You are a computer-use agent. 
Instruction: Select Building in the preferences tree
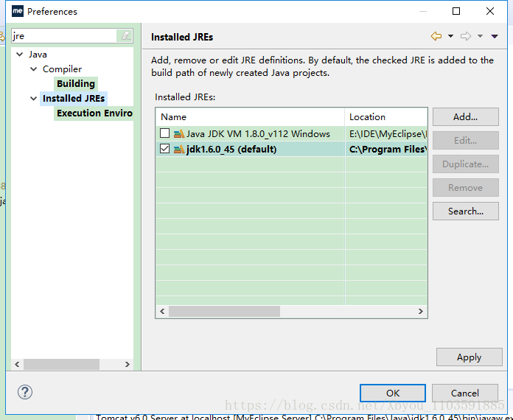coord(76,83)
